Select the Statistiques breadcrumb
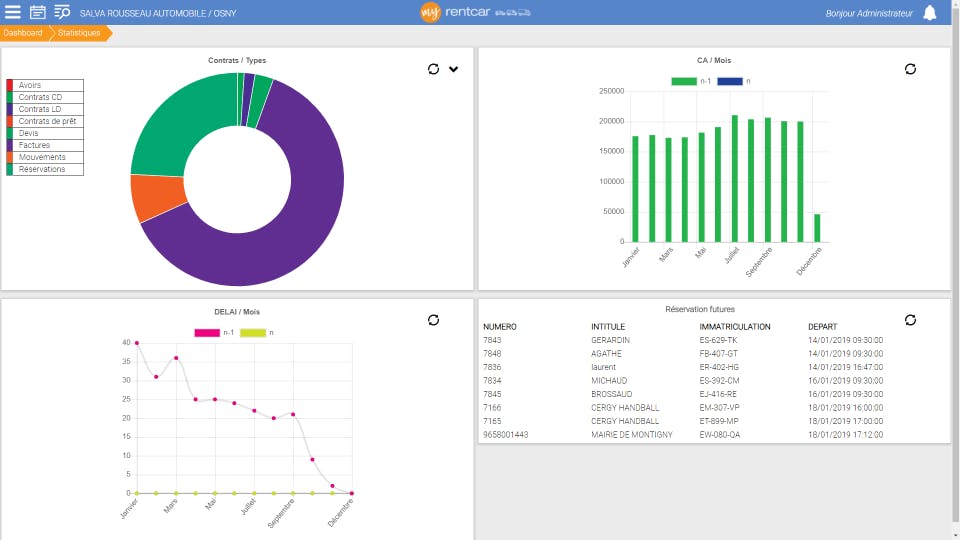Viewport: 960px width, 540px height. [x=79, y=33]
